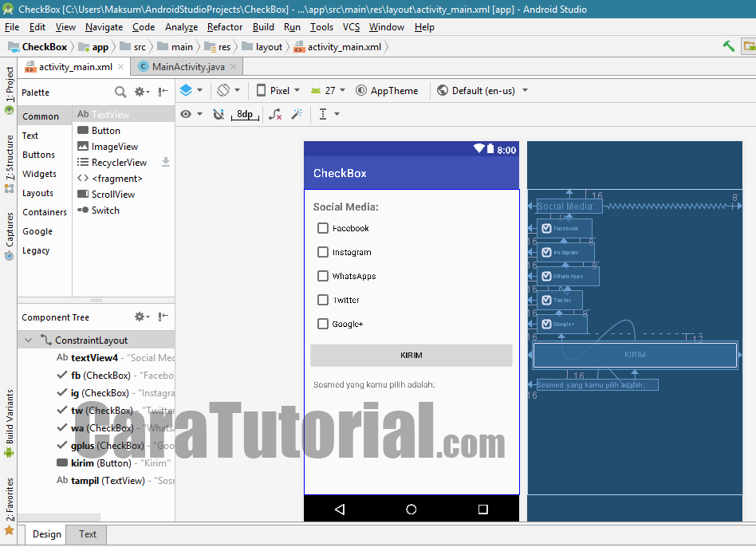Check the Instagram checkbox in preview
This screenshot has height=547, width=756.
click(323, 252)
